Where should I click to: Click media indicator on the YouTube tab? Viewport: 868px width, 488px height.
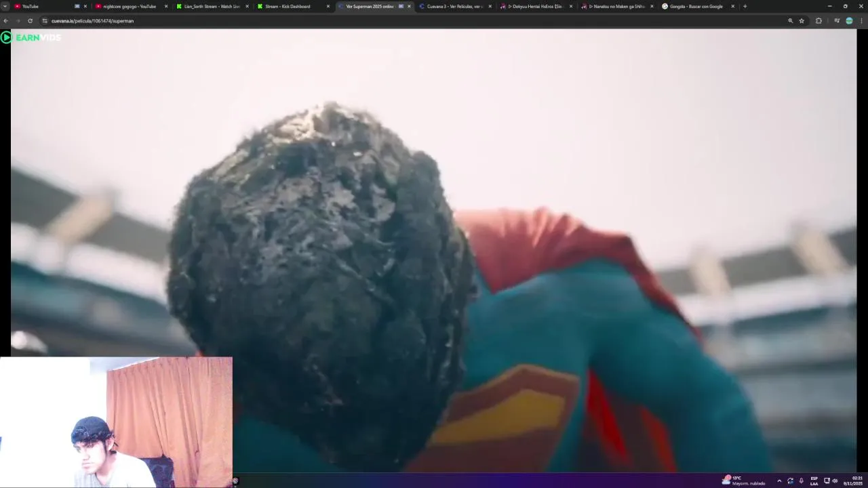coord(77,6)
